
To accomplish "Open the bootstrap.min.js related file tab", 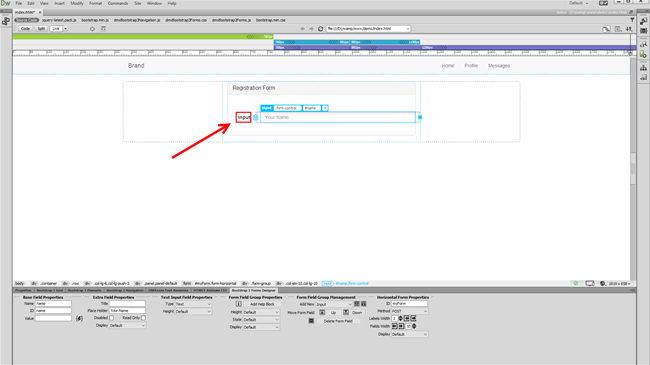I will pos(95,20).
